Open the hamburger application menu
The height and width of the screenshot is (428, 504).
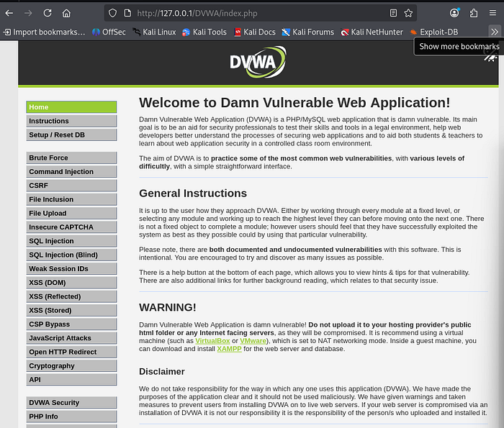pos(492,13)
